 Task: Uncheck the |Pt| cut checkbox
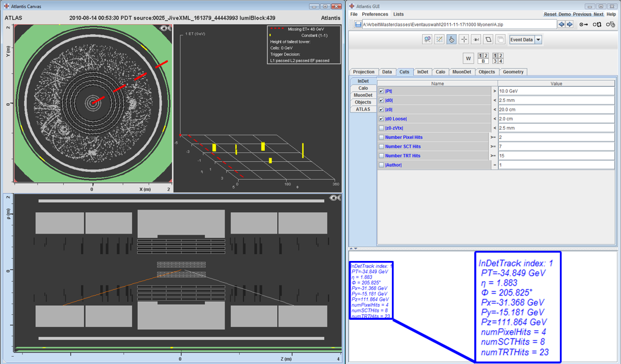(382, 91)
